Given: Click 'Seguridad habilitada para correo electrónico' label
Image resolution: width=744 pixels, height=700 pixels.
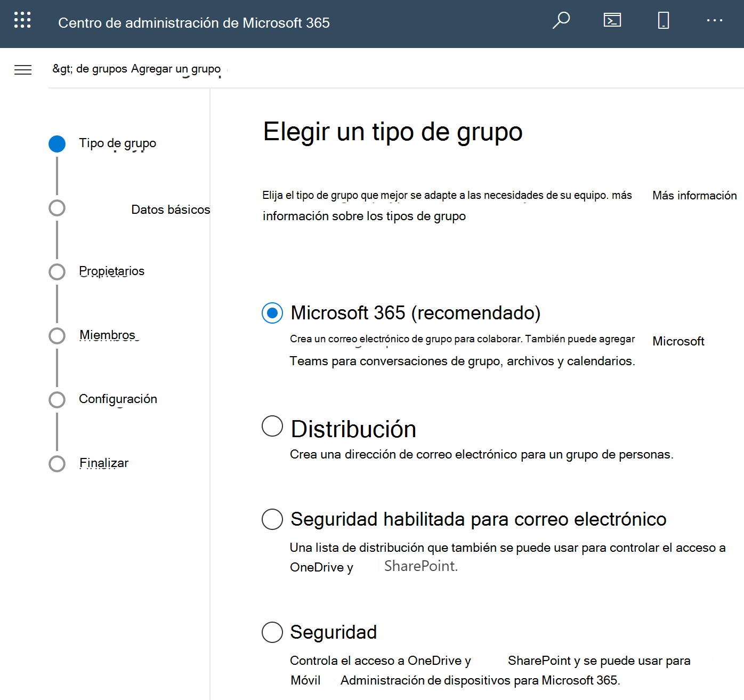Looking at the screenshot, I should point(479,519).
